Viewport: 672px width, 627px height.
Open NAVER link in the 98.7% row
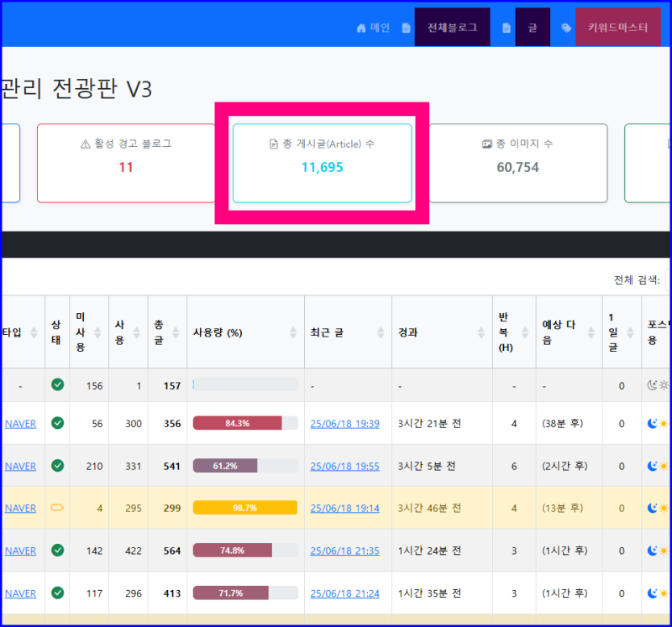coord(20,509)
